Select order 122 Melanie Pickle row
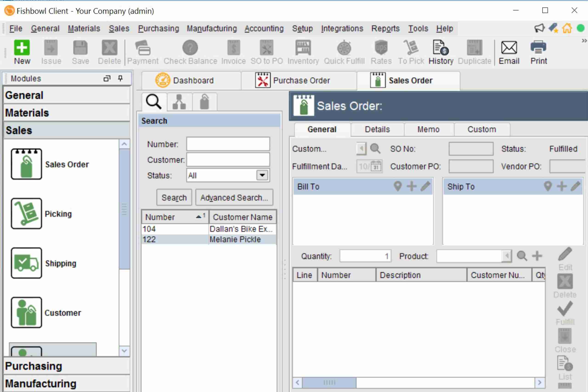588x392 pixels. coord(209,239)
